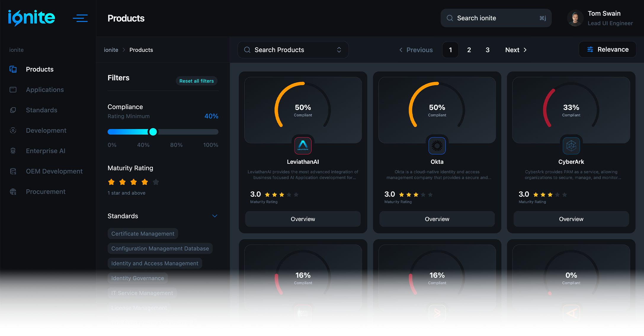Click the Compliance rating slider handle

coord(153,132)
